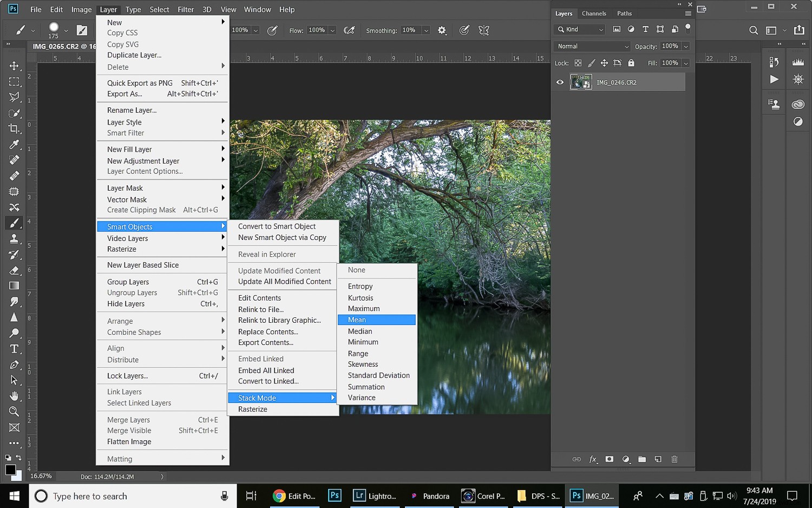Screen dimensions: 812x508
Task: Create a new layer group
Action: [x=642, y=459]
